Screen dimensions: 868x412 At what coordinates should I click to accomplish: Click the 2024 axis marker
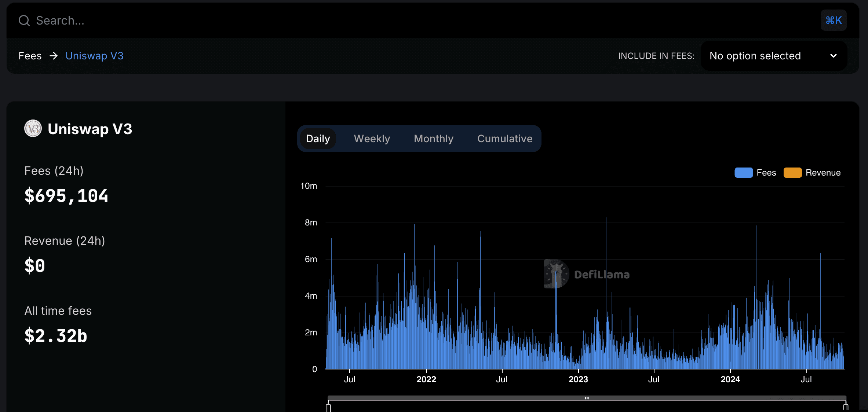730,379
